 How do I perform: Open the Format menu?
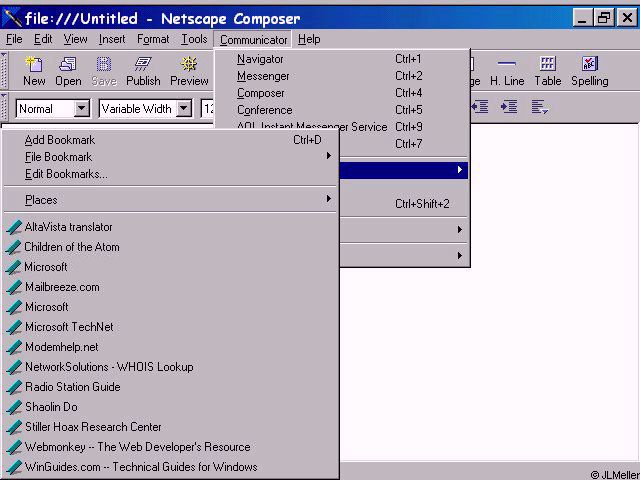coord(153,39)
